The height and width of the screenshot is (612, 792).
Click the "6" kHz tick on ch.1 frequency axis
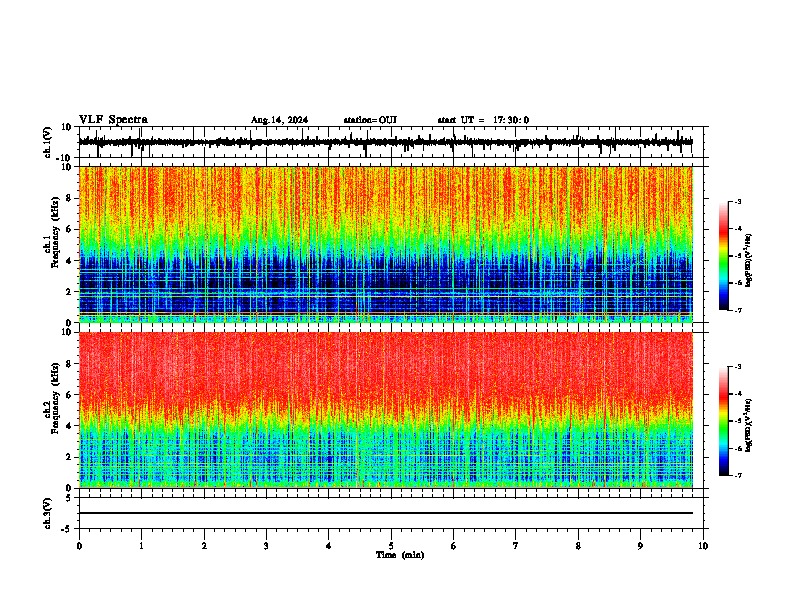coord(69,229)
